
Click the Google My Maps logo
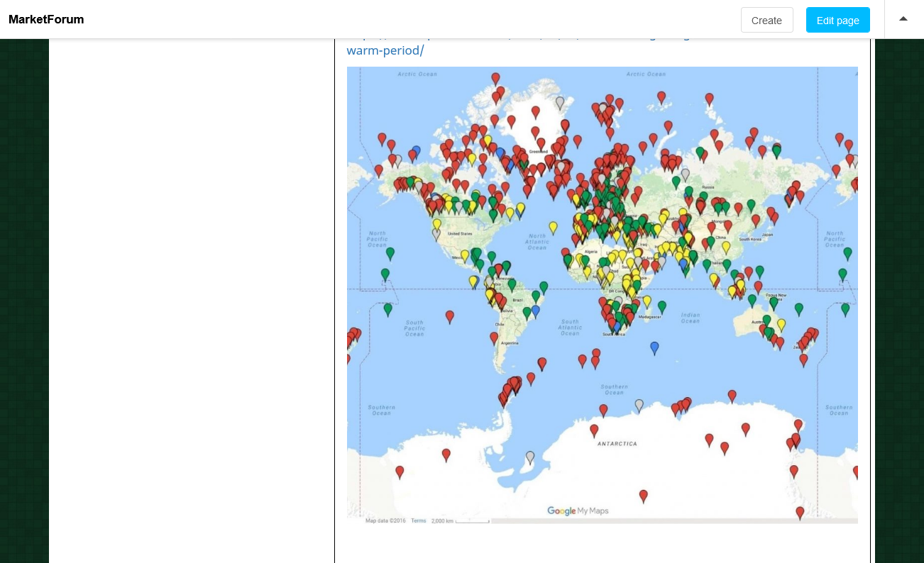(578, 511)
